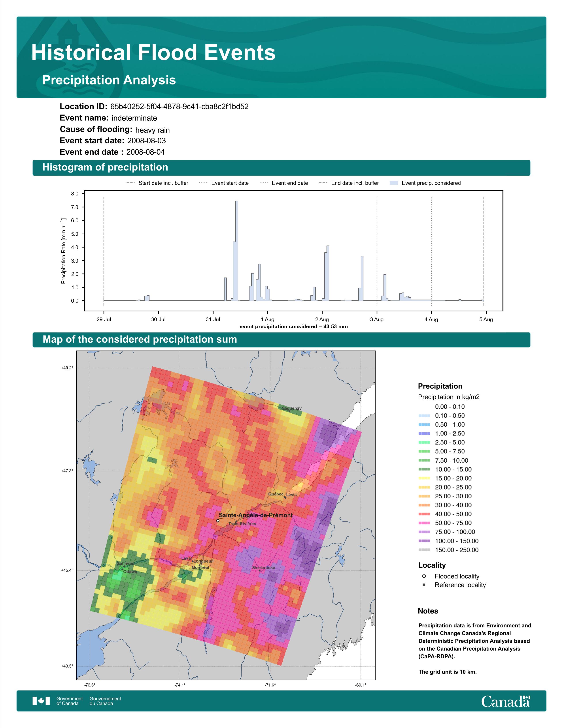
Task: Click the 0.10 - 0.50 legend swatch
Action: point(424,416)
